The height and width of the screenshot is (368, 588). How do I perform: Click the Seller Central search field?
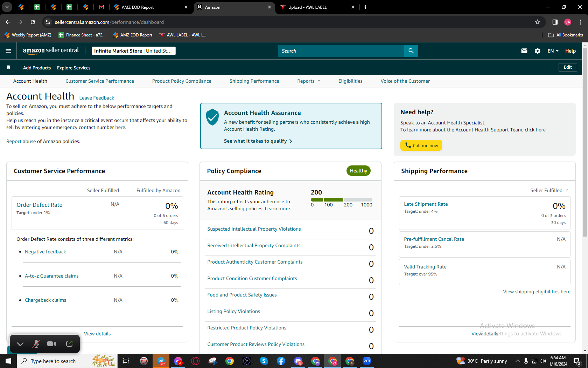coord(341,51)
